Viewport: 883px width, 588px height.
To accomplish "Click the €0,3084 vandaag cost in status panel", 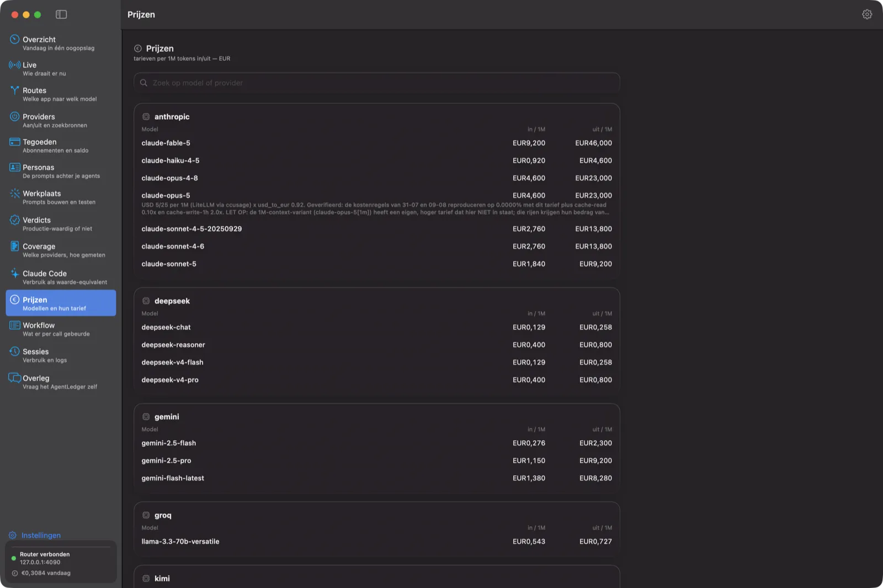I will [46, 573].
